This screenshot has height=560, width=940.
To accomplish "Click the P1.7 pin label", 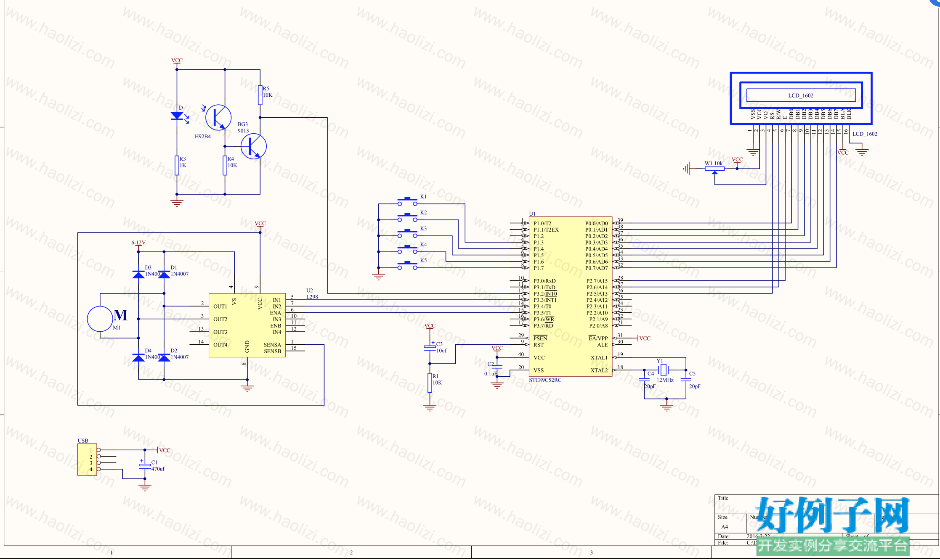I will coord(539,268).
